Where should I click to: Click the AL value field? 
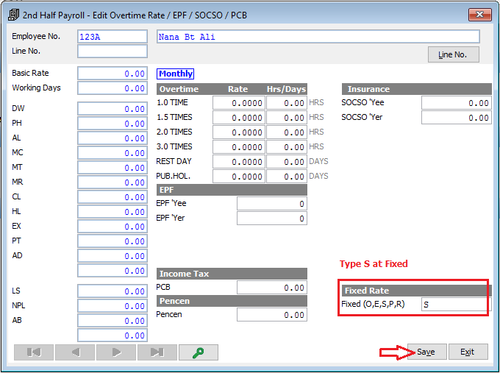click(x=112, y=138)
